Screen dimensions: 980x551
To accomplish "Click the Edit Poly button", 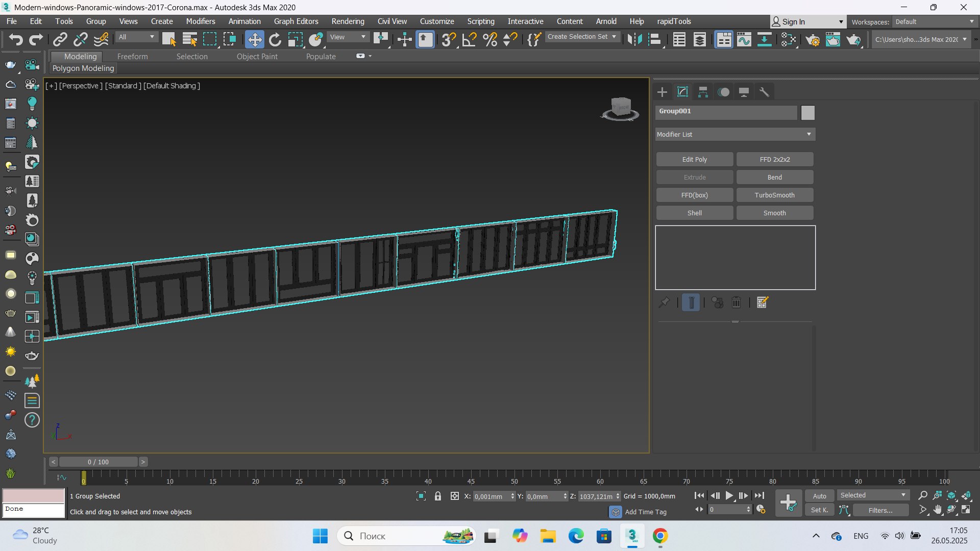I will (694, 159).
